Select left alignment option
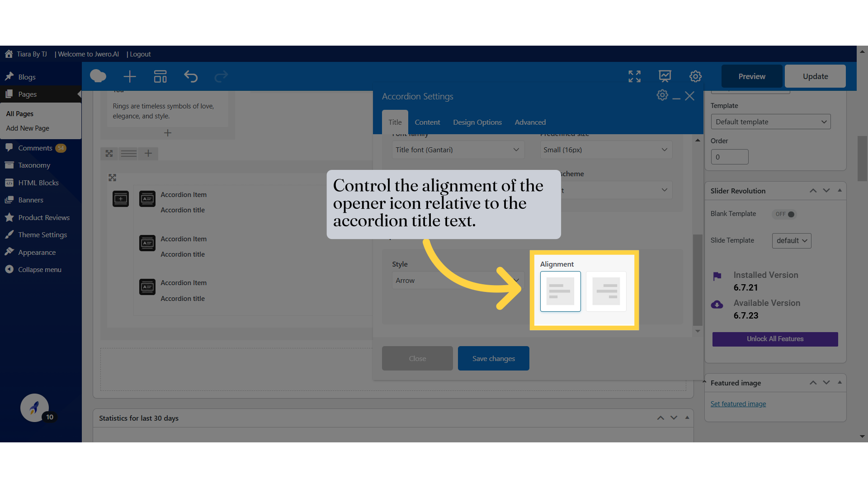The image size is (868, 488). point(560,291)
